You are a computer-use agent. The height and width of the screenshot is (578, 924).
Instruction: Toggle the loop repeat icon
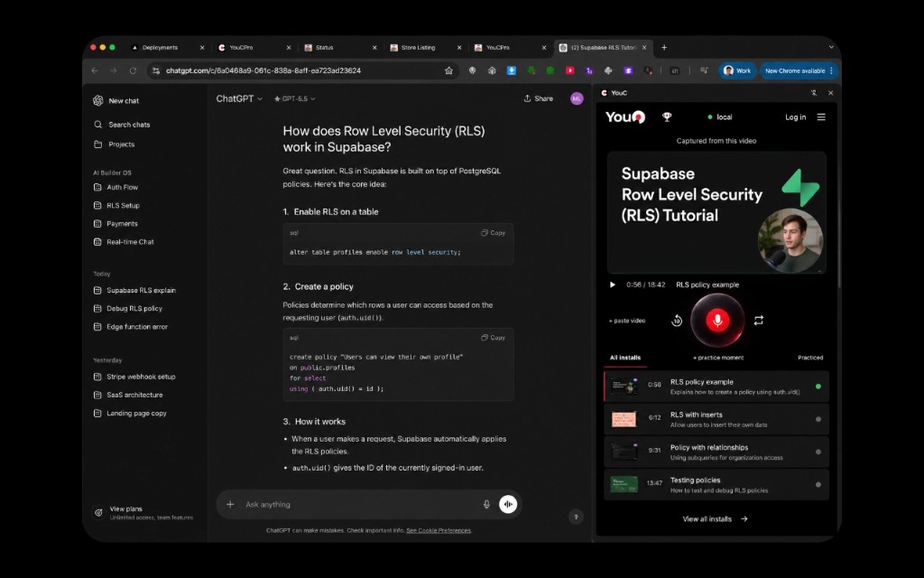pyautogui.click(x=758, y=321)
